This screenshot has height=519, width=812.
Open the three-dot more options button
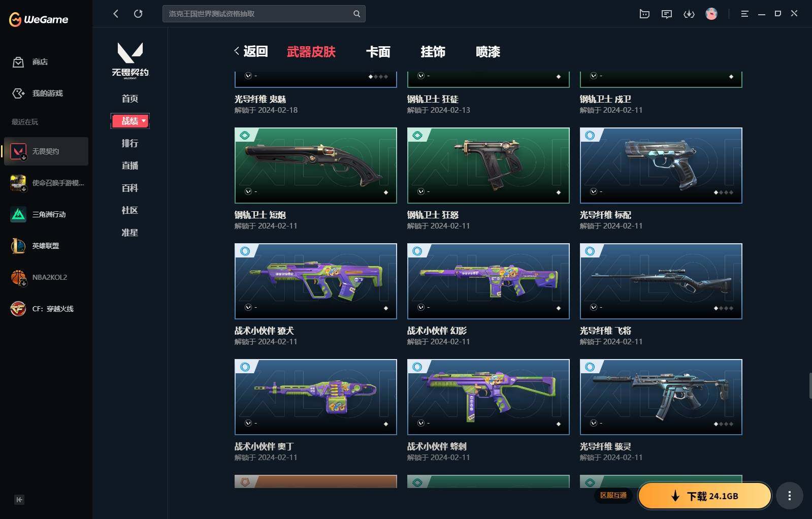[x=789, y=496]
